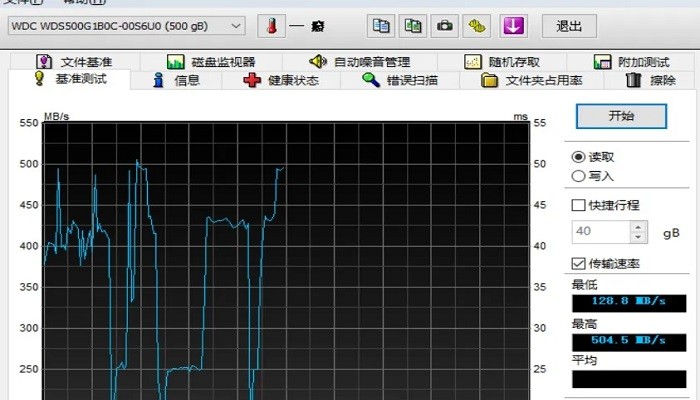Viewport: 700px width, 400px height.
Task: Click the camera save screenshot icon
Action: click(445, 26)
